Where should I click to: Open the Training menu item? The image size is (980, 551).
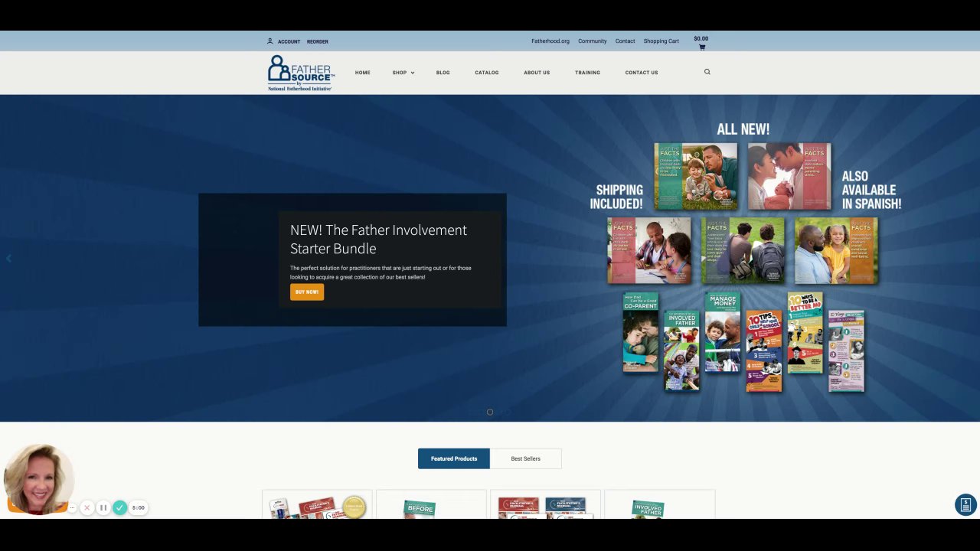[587, 73]
